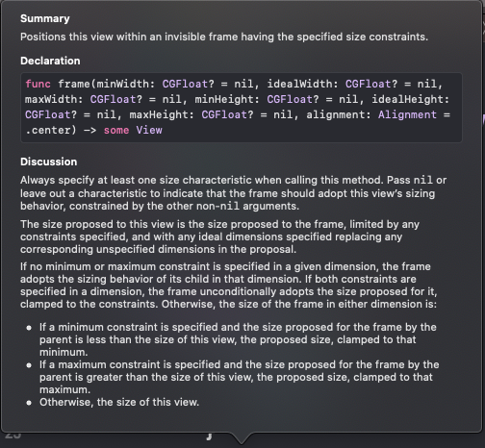Select the Declaration heading
Viewport: 485px width, 448px height.
click(50, 61)
